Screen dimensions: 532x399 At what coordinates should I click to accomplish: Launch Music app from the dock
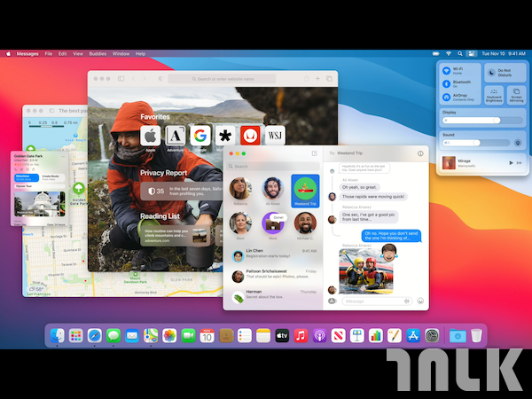pos(301,335)
